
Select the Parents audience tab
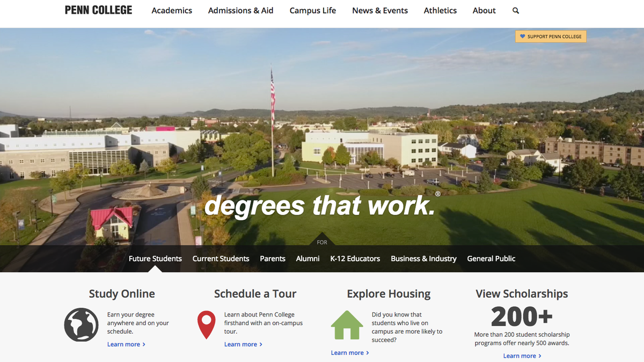[x=273, y=258]
